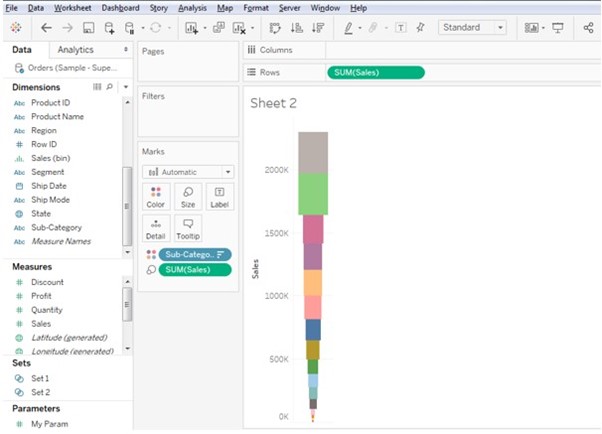Click the Dimensions view as list icon

click(x=97, y=87)
